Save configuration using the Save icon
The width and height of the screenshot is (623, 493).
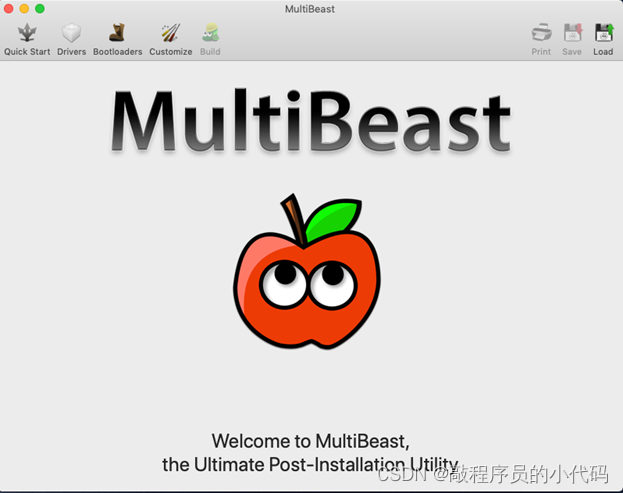point(572,33)
